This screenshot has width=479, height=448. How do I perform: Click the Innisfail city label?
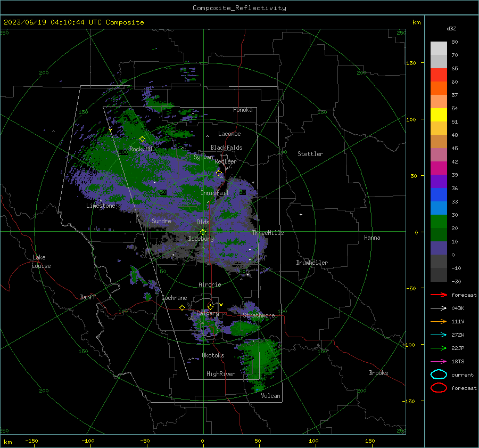[214, 193]
